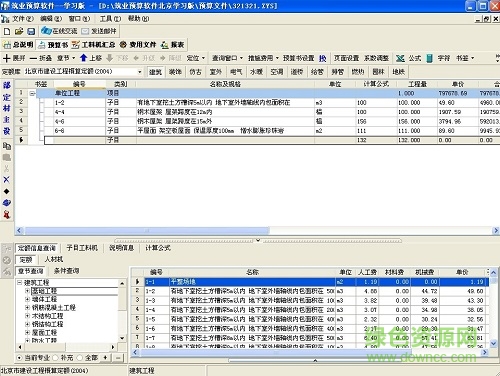The image size is (500, 376).
Task: Expand the 木结构工程 tree node
Action: (27, 316)
